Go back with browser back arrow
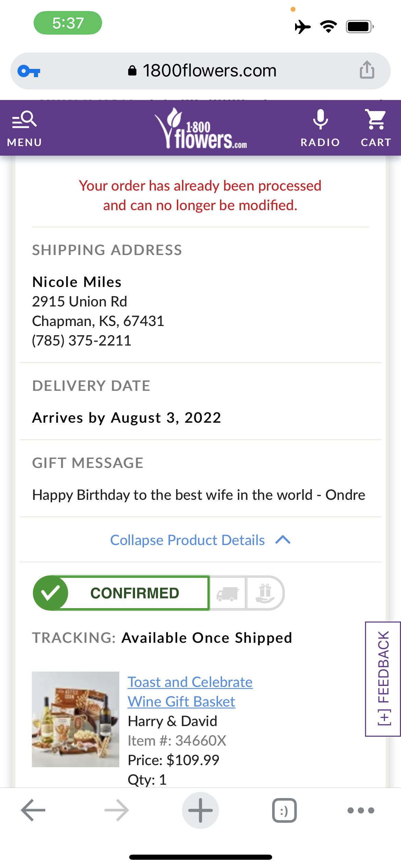Screen dimensions: 401x868 coord(33,810)
